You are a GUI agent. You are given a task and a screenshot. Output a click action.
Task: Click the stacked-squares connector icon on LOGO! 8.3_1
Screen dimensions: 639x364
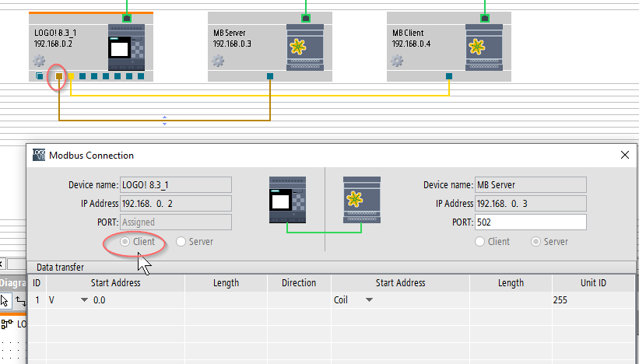(39, 76)
